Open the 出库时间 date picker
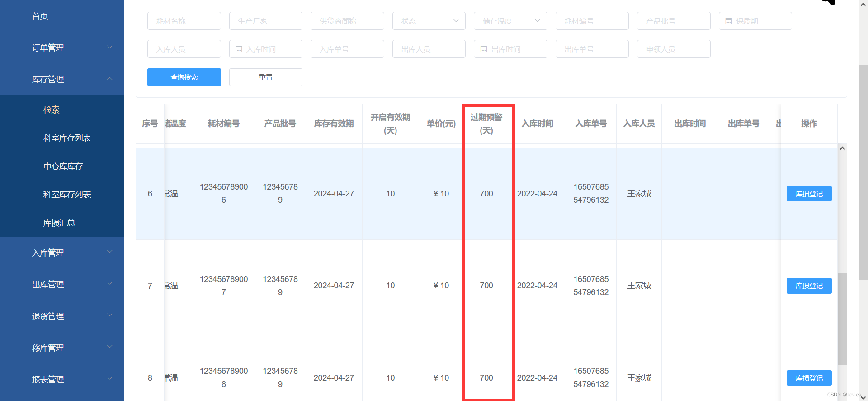The image size is (868, 401). coord(510,49)
